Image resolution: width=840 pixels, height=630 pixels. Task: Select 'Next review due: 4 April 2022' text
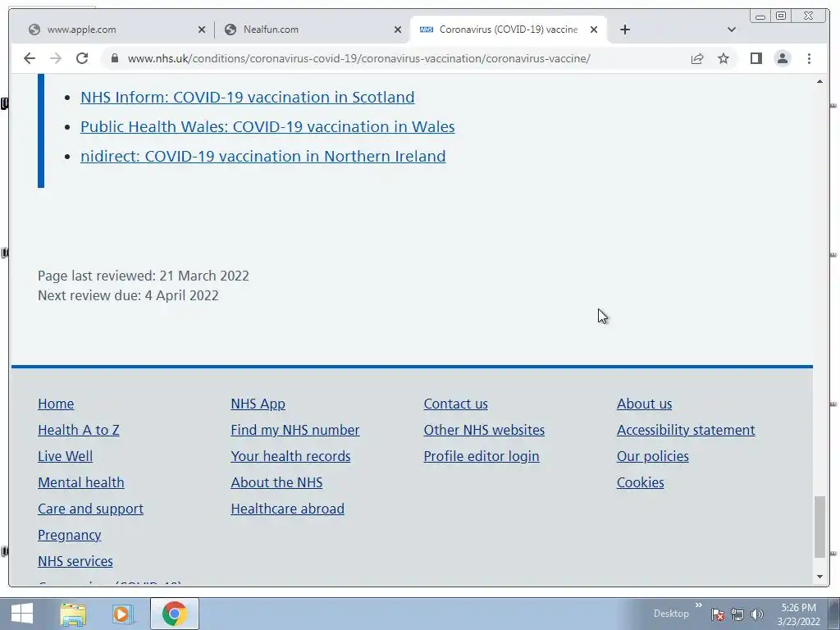tap(128, 295)
